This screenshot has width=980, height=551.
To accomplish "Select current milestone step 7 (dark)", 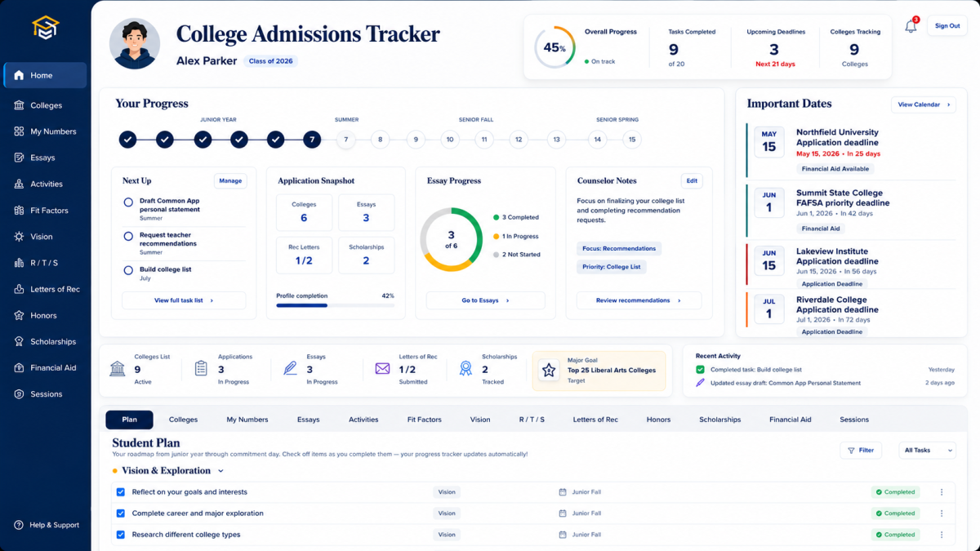I will (311, 140).
